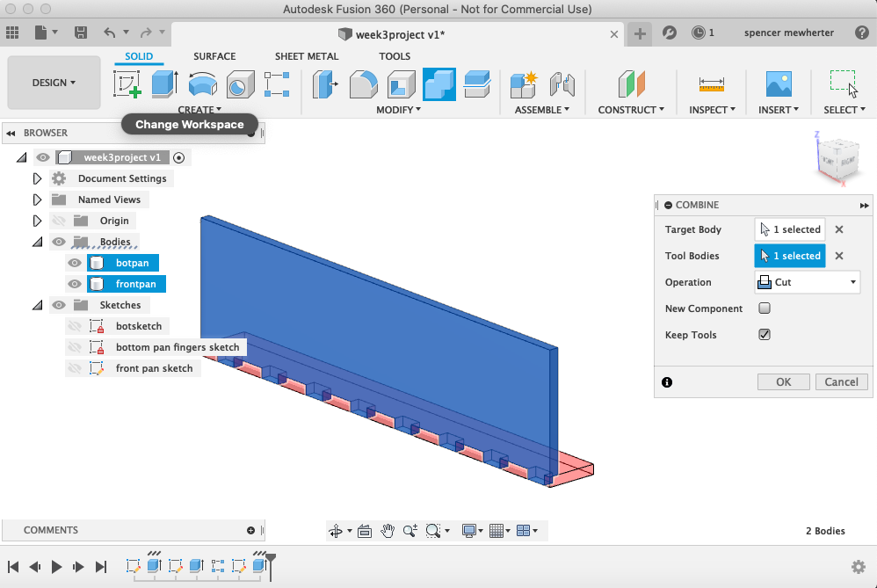This screenshot has width=877, height=588.
Task: Click Target Body 1 selected button
Action: pyautogui.click(x=790, y=229)
